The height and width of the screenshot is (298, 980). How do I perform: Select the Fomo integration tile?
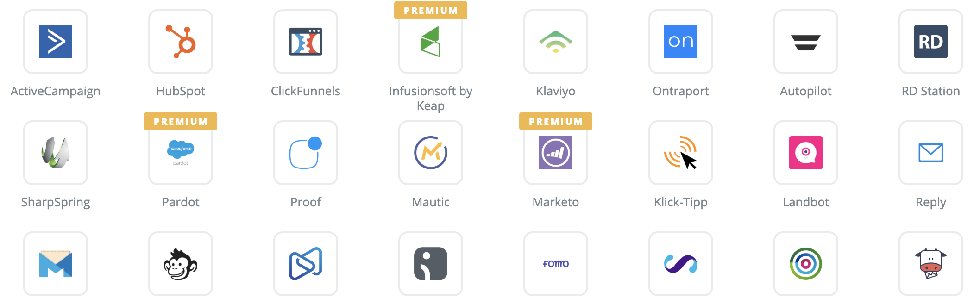click(556, 264)
